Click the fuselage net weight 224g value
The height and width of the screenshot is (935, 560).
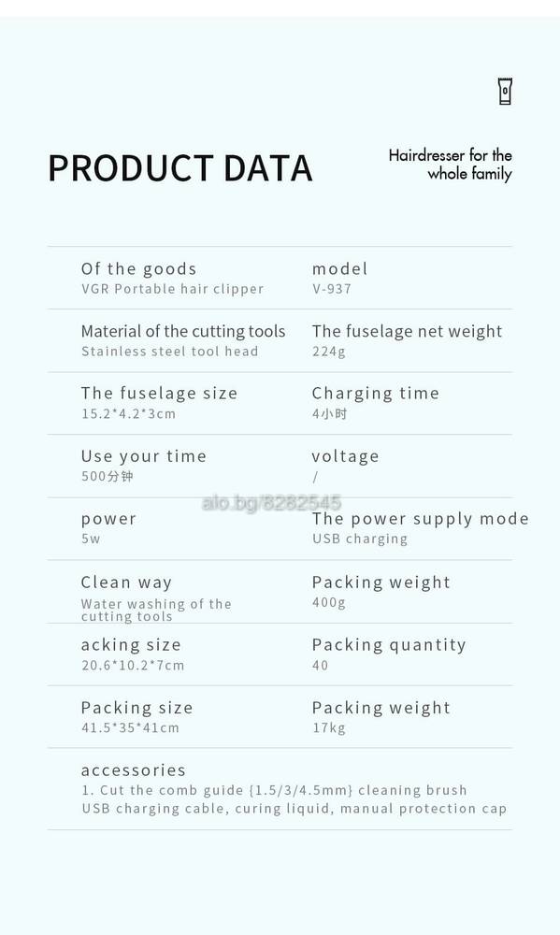328,352
